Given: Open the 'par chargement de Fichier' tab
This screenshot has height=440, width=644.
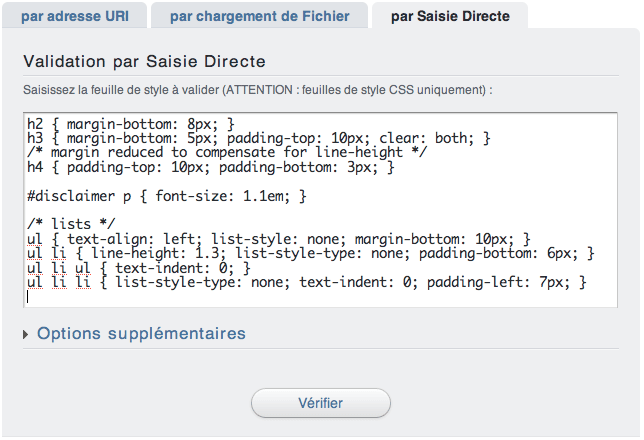Looking at the screenshot, I should click(x=260, y=16).
